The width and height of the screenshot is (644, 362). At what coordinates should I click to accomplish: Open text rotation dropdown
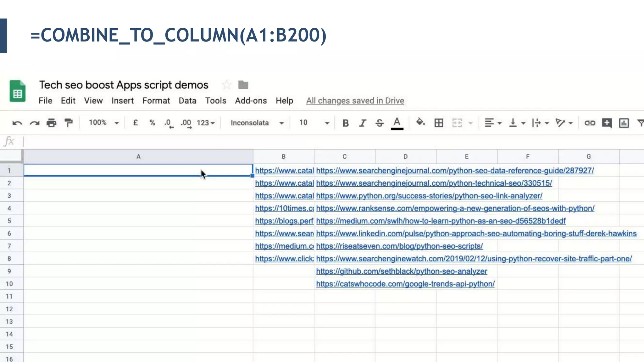click(564, 123)
